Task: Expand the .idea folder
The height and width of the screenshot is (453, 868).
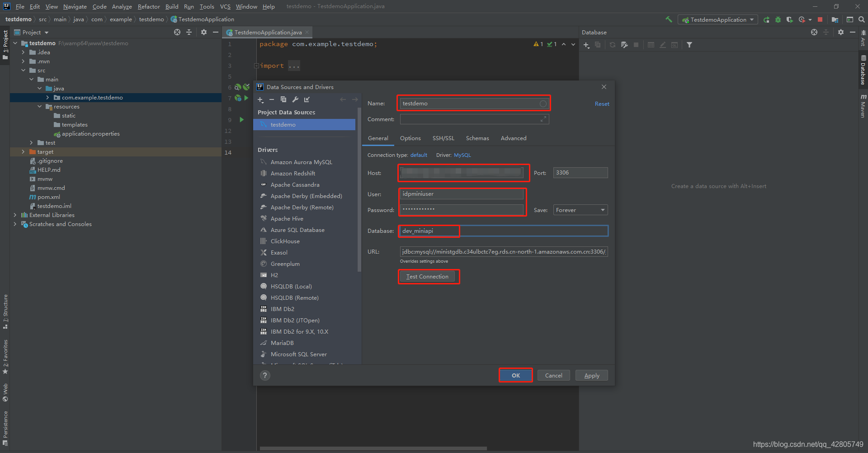Action: pyautogui.click(x=23, y=52)
